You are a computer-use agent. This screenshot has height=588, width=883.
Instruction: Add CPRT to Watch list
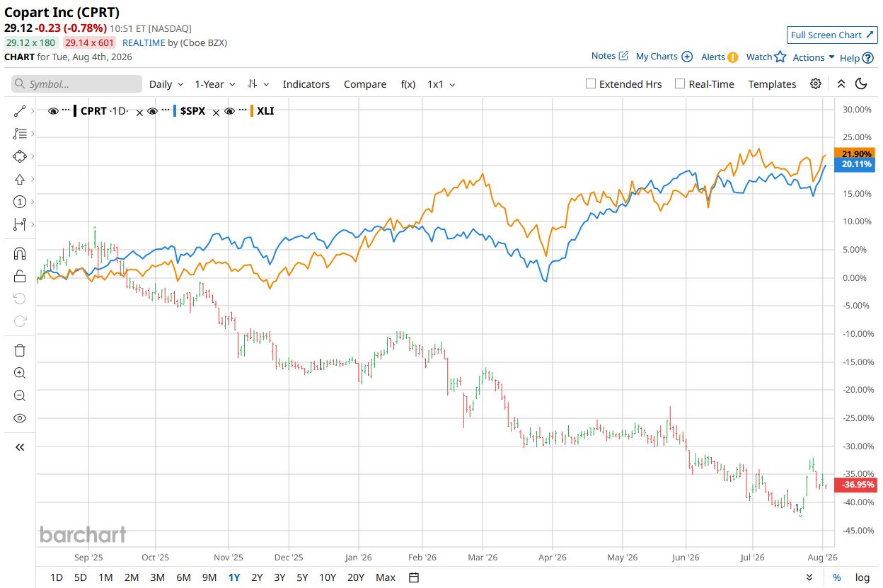766,57
